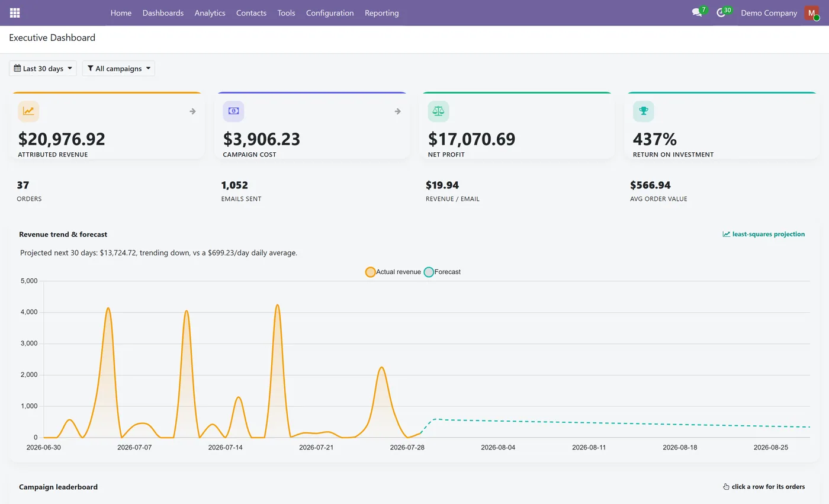The height and width of the screenshot is (504, 829).
Task: Click the $17,070.69 net profit value
Action: 471,139
